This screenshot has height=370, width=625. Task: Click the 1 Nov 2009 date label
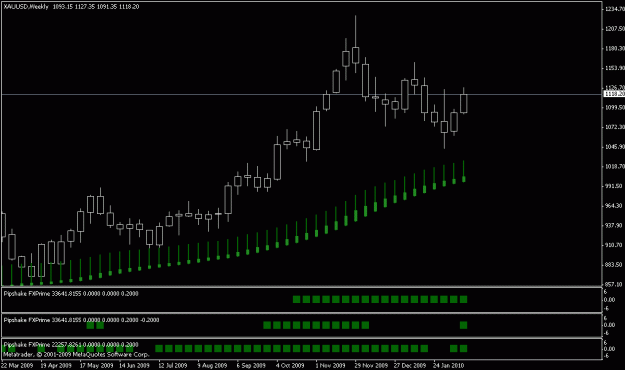click(330, 365)
